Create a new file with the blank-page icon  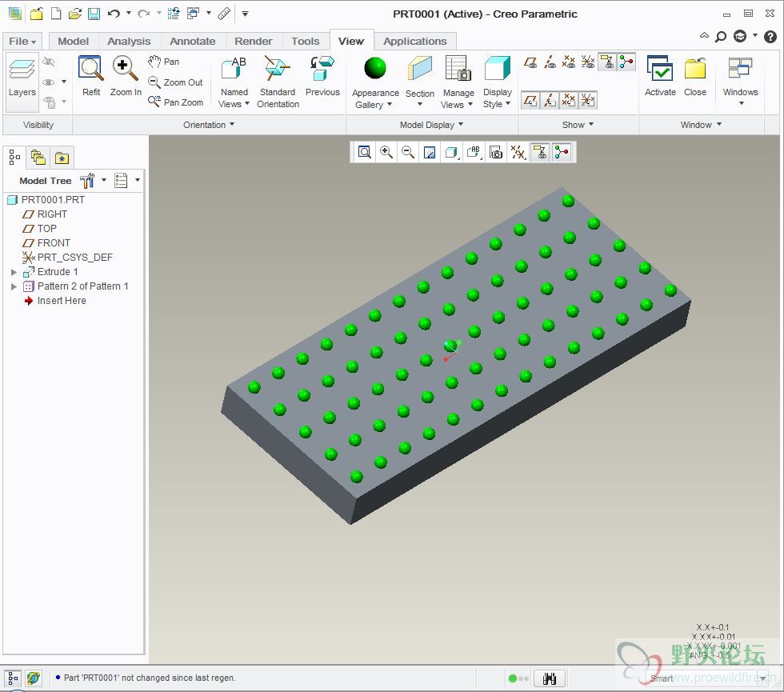[x=56, y=14]
